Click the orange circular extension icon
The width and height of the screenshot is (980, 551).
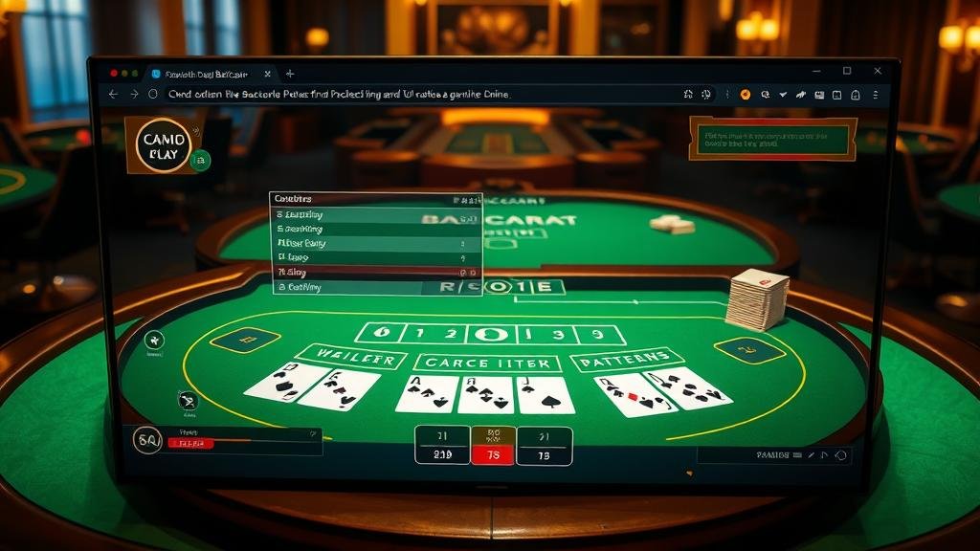[x=745, y=95]
